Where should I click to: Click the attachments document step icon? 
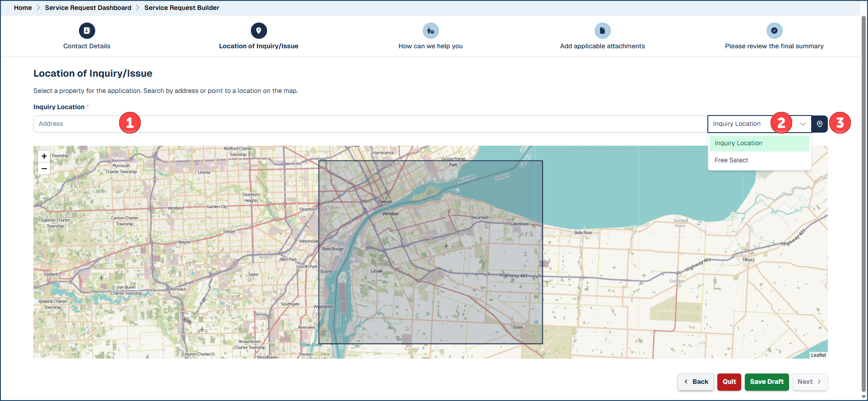tap(602, 31)
